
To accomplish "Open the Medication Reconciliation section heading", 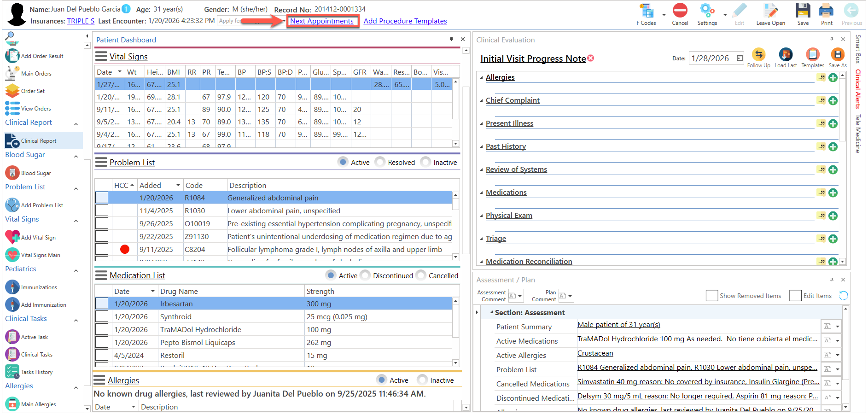I will click(x=529, y=261).
